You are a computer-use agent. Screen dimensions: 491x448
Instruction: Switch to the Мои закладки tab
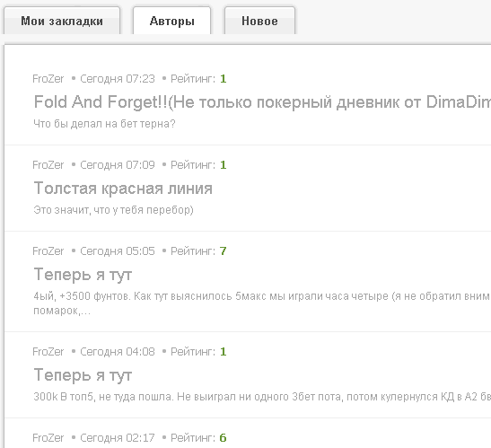[x=62, y=21]
